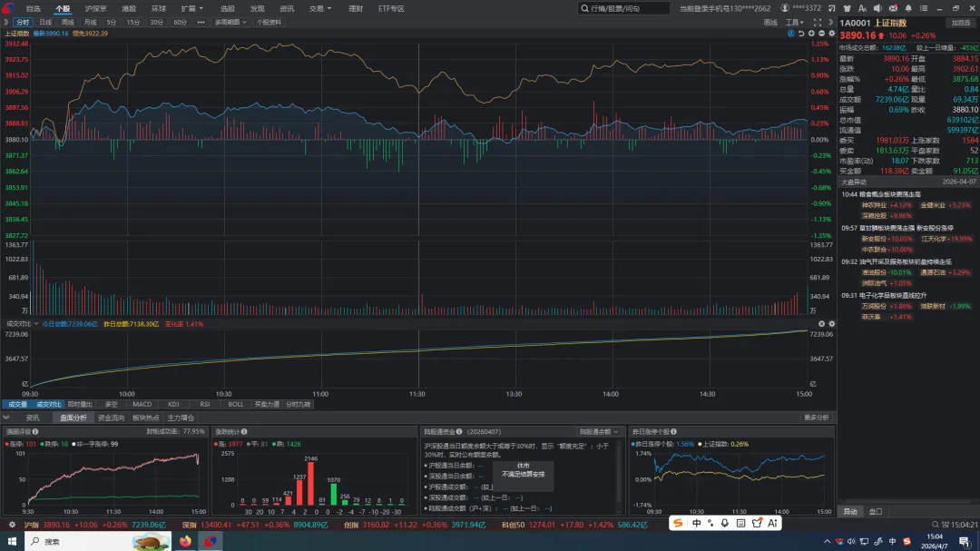This screenshot has width=980, height=551.
Task: Switch to the 盘口 tab in right panel
Action: (875, 512)
